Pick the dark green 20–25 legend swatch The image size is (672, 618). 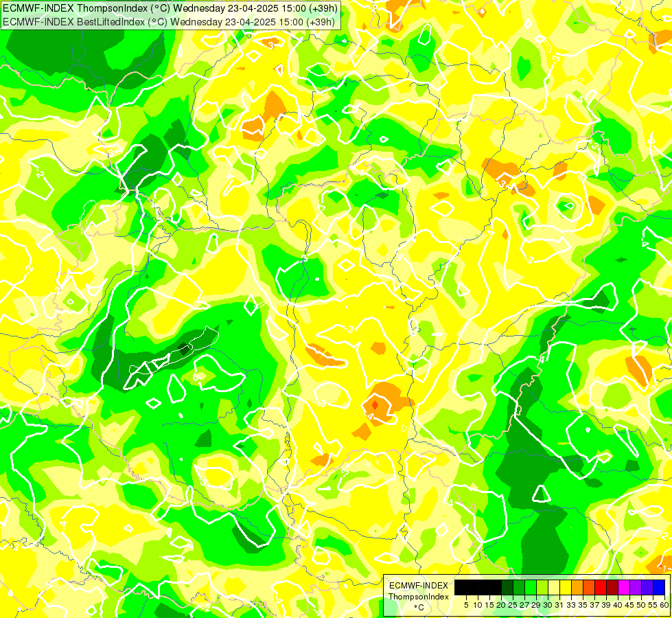click(507, 588)
